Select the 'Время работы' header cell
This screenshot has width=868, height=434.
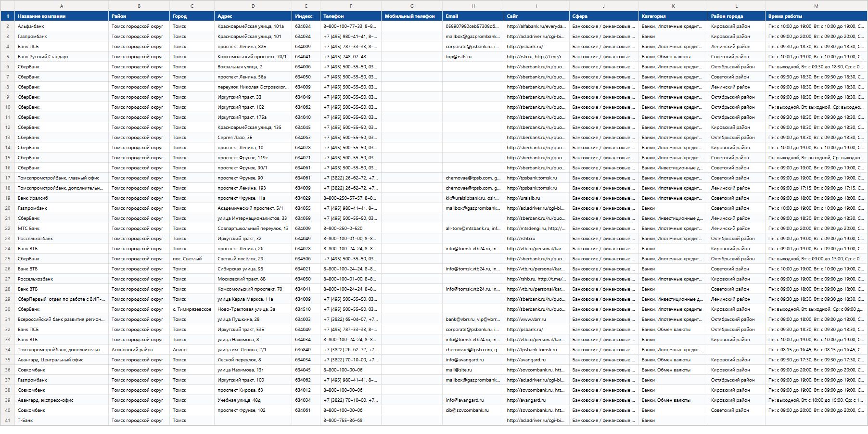pyautogui.click(x=816, y=16)
